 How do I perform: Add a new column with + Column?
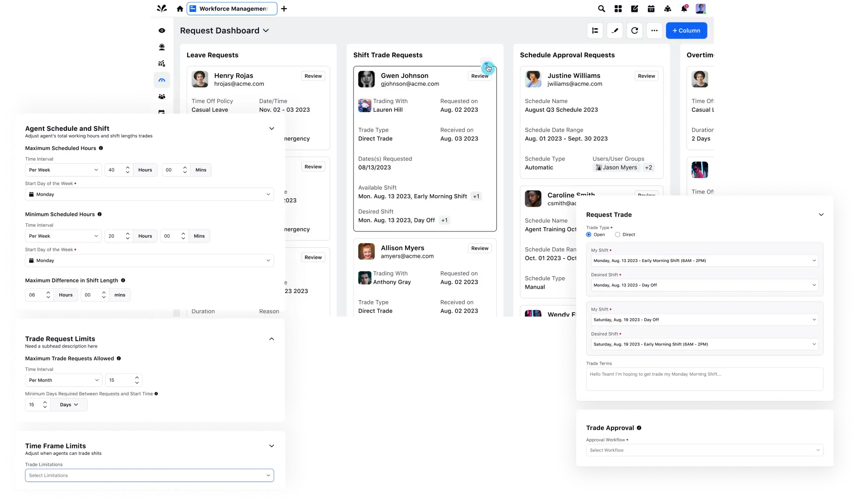[686, 31]
